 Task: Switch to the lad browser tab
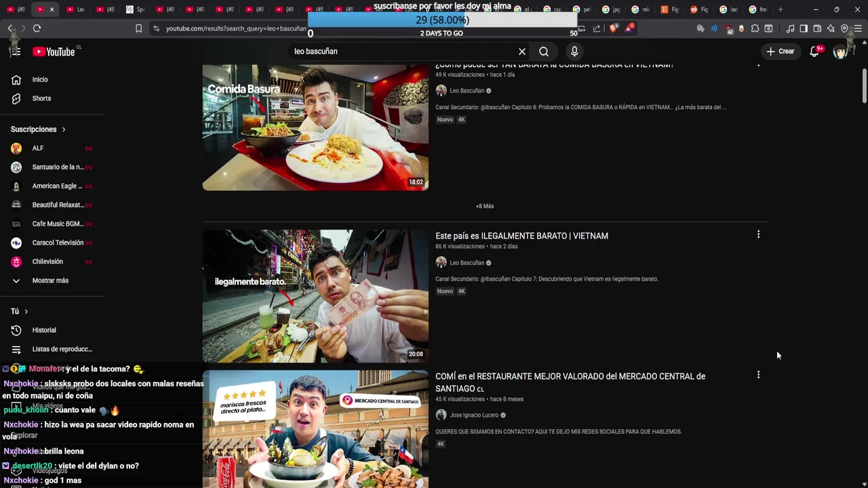pos(729,9)
